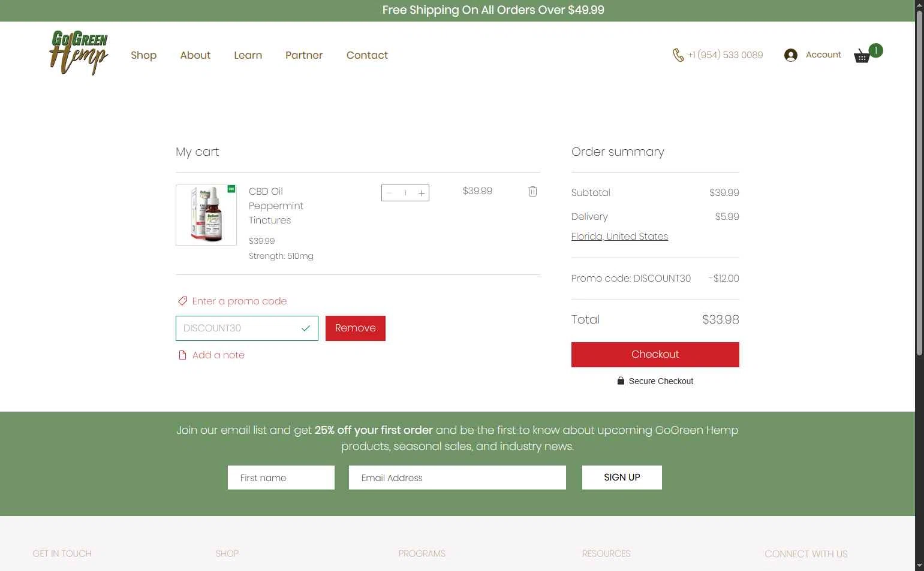Decrease quantity with minus button

(390, 193)
